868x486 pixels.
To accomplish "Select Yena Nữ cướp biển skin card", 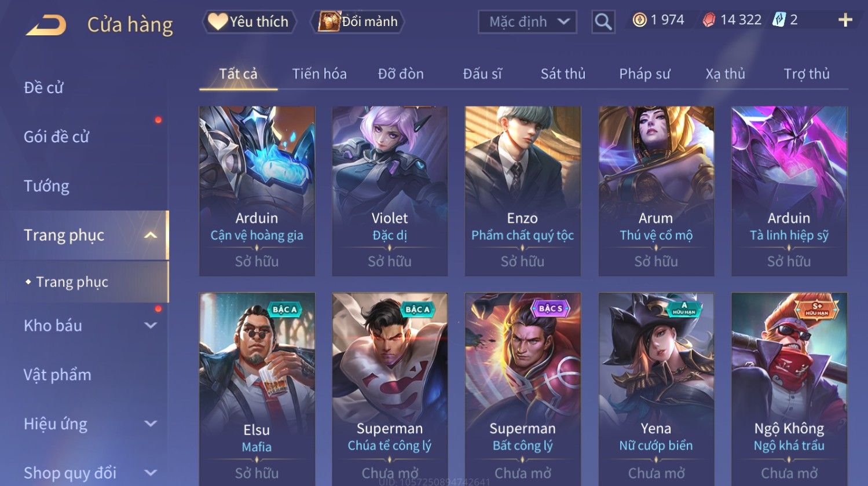I will [655, 389].
